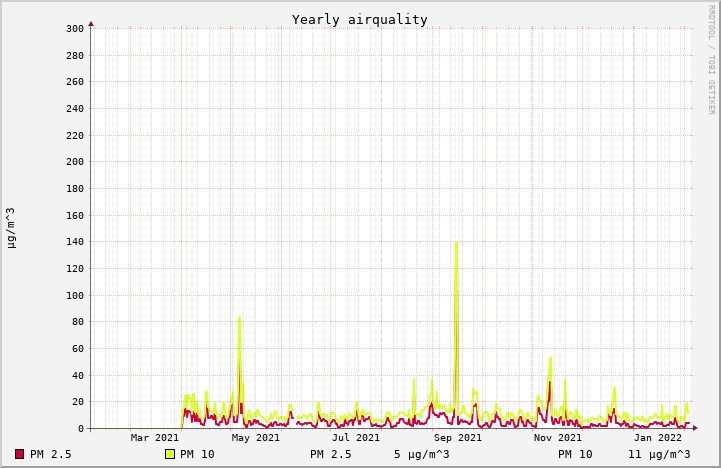
Task: Click the 220 y-axis label
Action: pyautogui.click(x=75, y=136)
